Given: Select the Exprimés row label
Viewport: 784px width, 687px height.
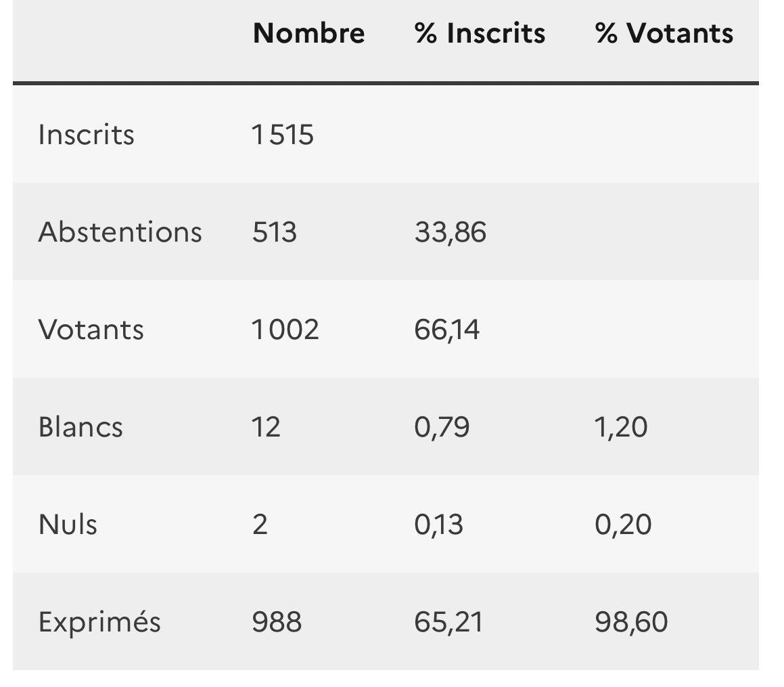Looking at the screenshot, I should 99,622.
